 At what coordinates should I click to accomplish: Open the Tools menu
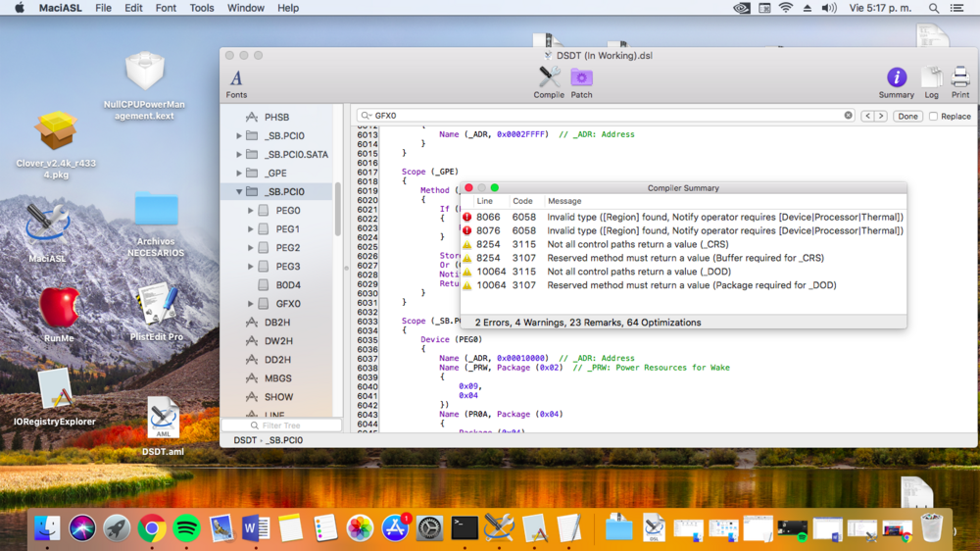tap(202, 8)
